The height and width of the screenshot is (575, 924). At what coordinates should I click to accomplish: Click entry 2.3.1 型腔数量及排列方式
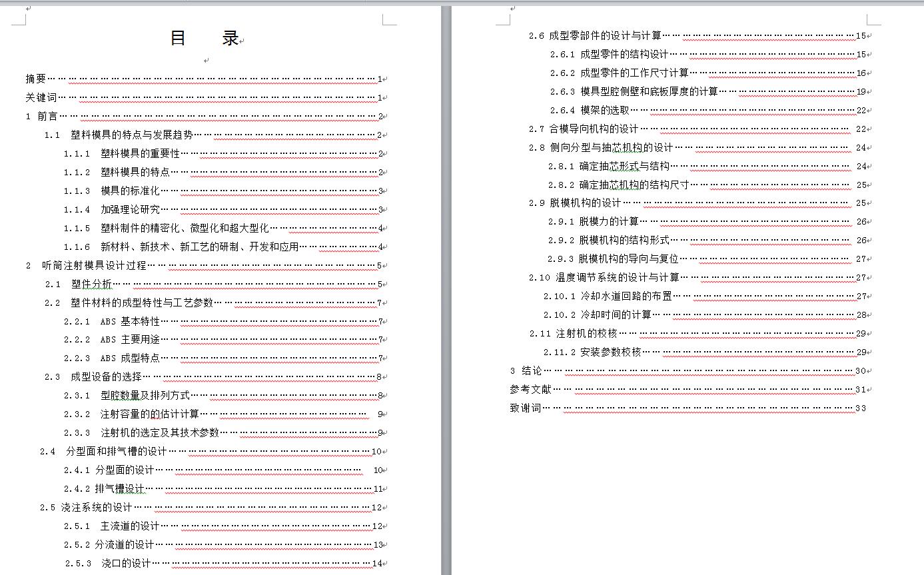(223, 395)
